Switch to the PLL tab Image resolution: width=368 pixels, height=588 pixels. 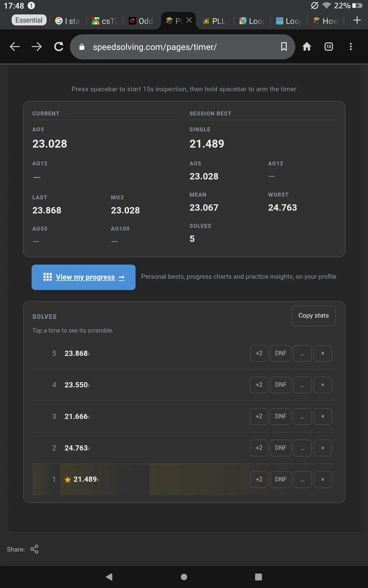(215, 21)
